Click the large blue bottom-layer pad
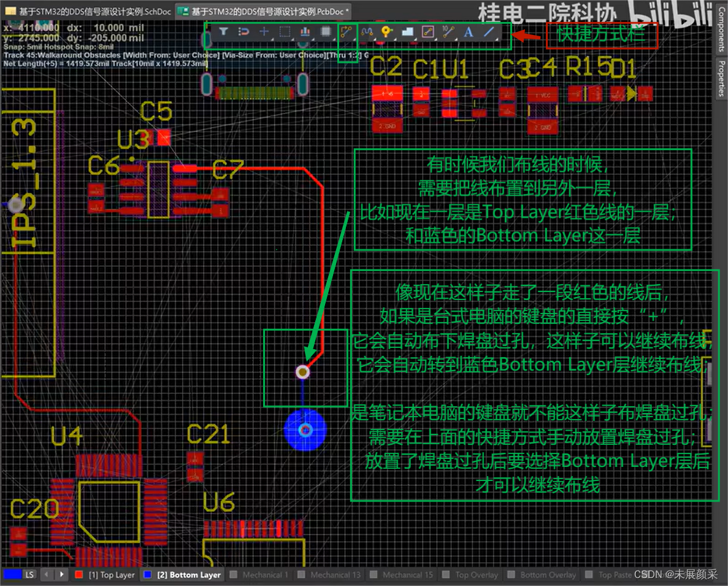Image resolution: width=728 pixels, height=586 pixels. click(305, 430)
